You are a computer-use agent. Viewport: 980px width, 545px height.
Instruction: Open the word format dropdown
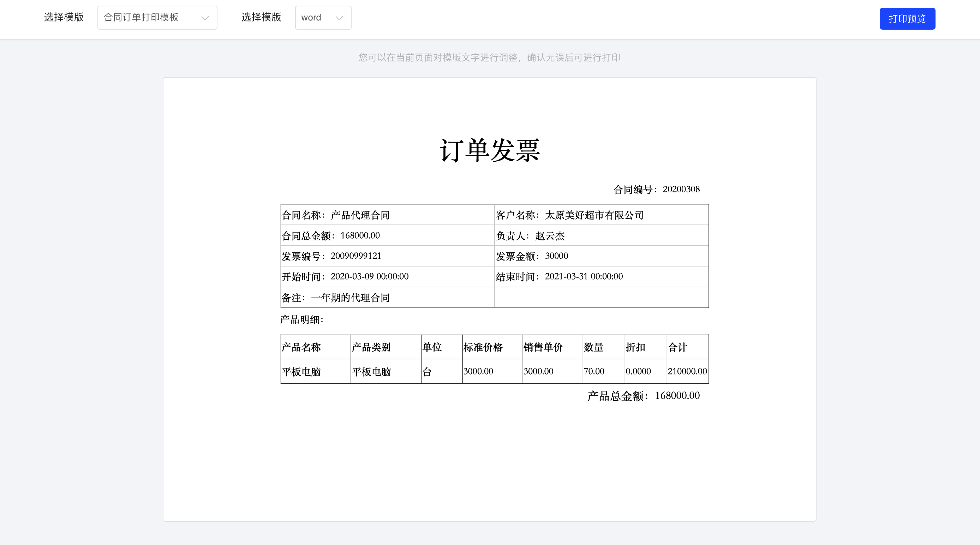(x=323, y=18)
